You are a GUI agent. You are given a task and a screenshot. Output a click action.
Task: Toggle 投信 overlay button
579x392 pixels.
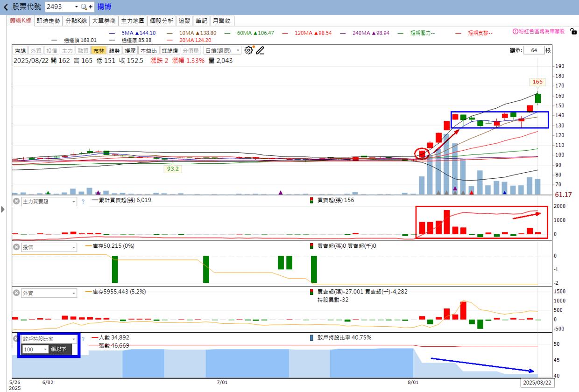[52, 51]
